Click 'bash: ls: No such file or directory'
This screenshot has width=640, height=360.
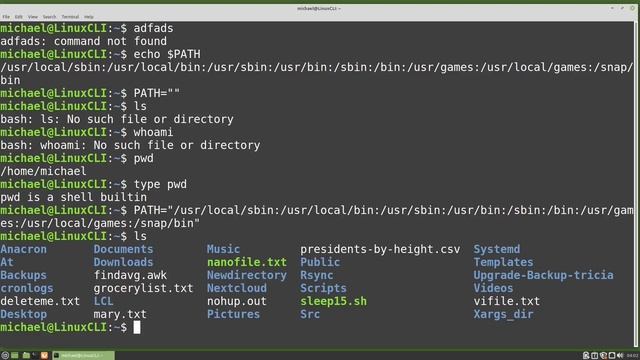(x=117, y=119)
